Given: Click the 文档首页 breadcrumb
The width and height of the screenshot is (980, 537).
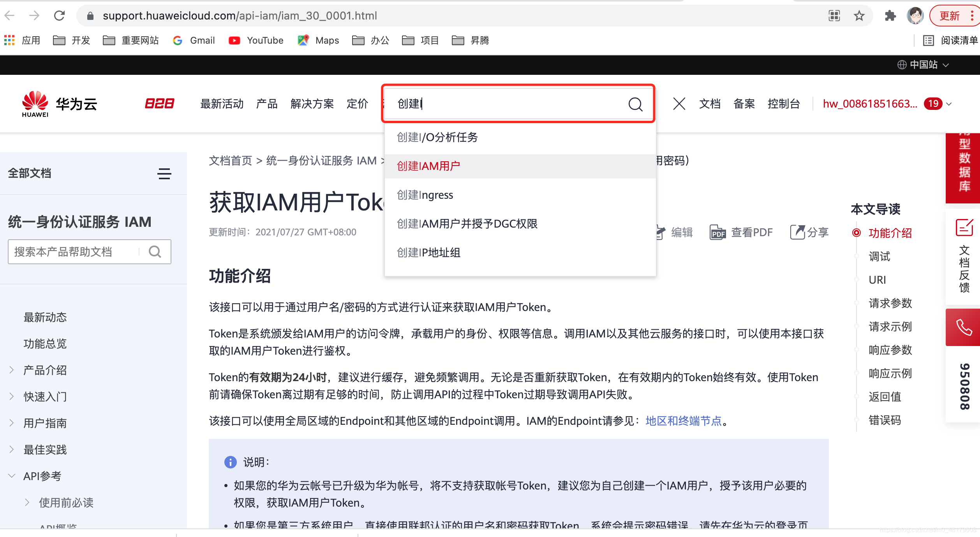Looking at the screenshot, I should click(x=231, y=161).
